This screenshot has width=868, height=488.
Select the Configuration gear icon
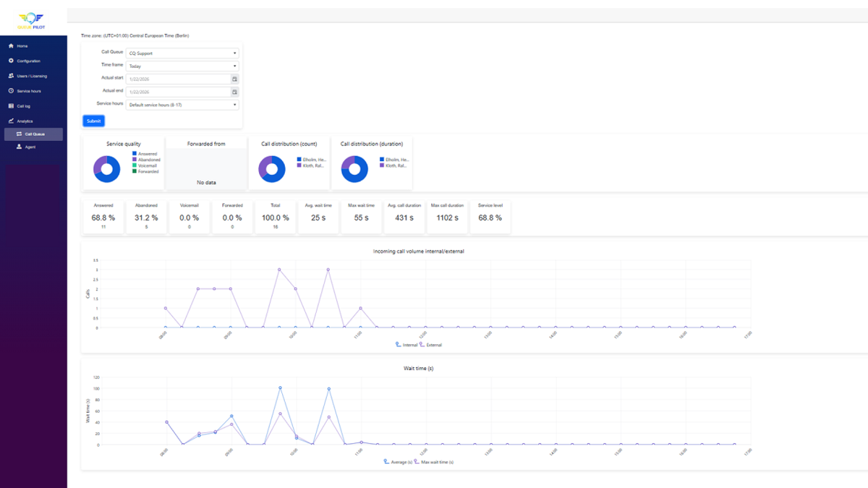(x=11, y=61)
